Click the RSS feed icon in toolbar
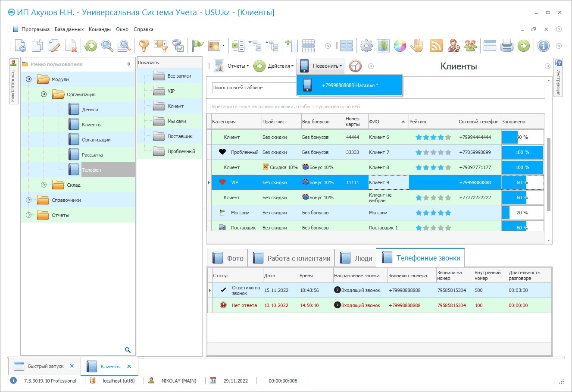 (x=436, y=46)
